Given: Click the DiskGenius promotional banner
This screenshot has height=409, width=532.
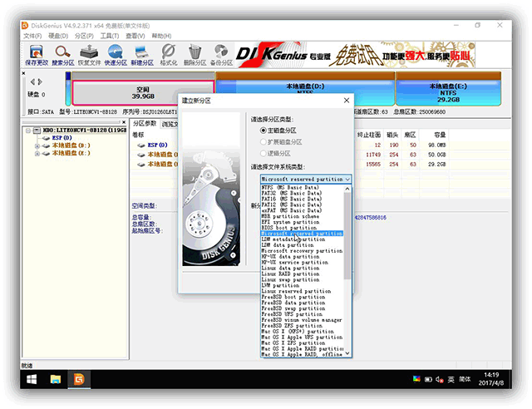Looking at the screenshot, I should click(x=355, y=54).
